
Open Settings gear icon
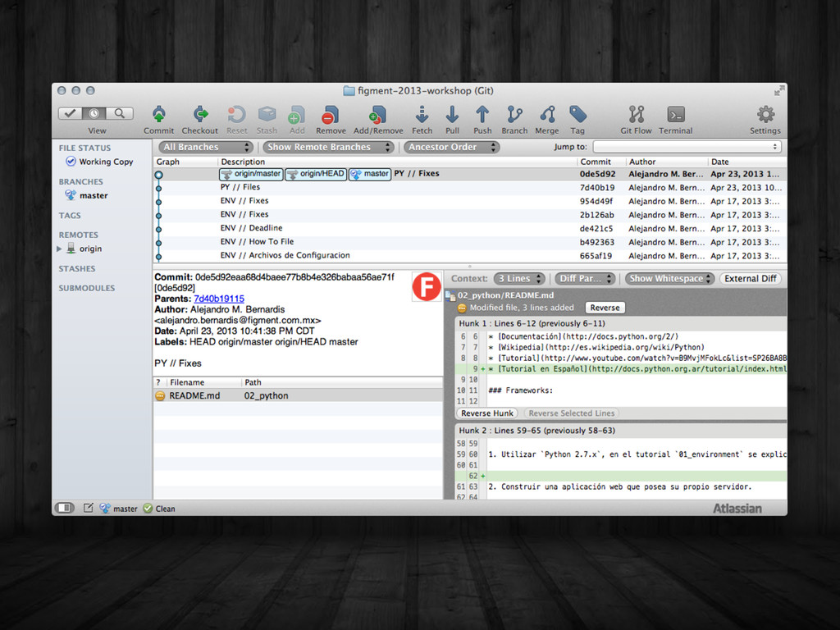point(765,114)
